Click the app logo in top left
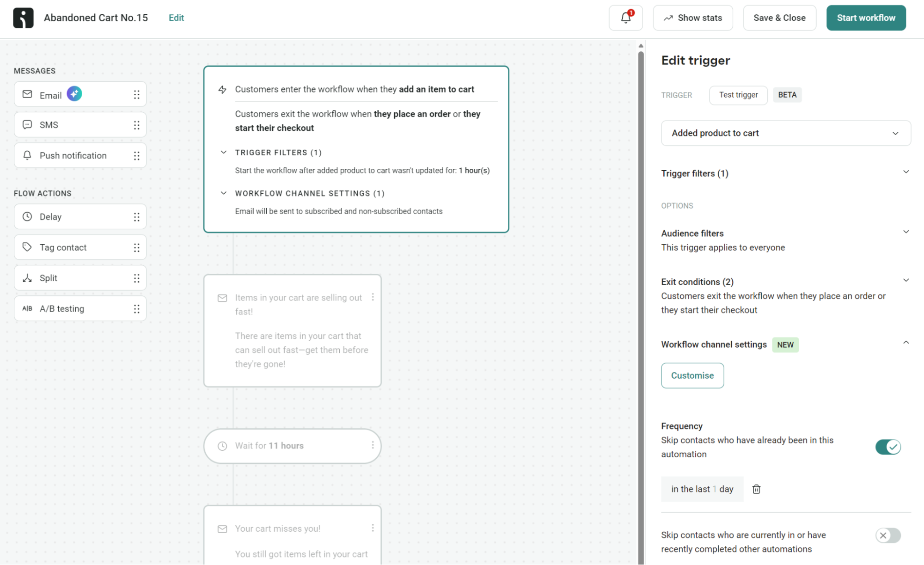The height and width of the screenshot is (565, 924). tap(23, 17)
